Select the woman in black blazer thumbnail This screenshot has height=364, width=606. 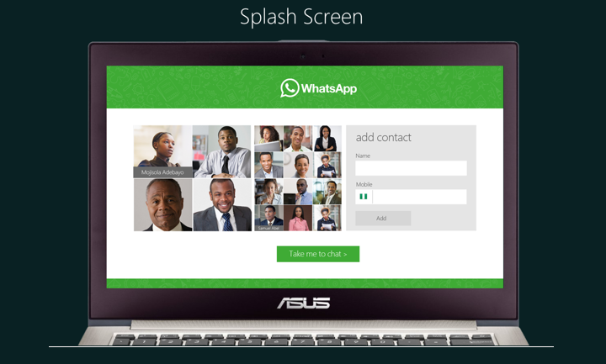tap(327, 138)
